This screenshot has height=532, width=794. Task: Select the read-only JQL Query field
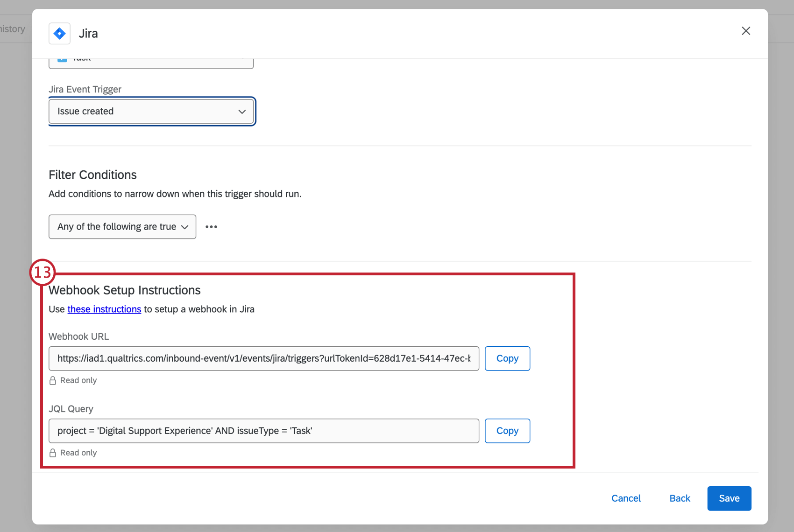(264, 431)
